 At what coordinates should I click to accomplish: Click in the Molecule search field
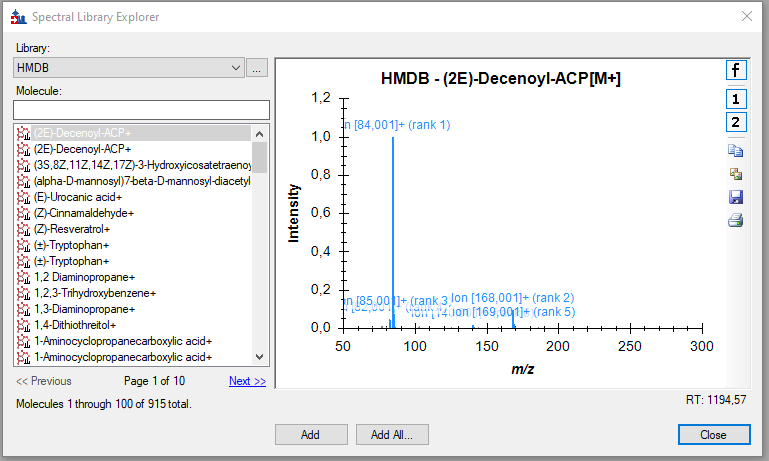click(141, 109)
